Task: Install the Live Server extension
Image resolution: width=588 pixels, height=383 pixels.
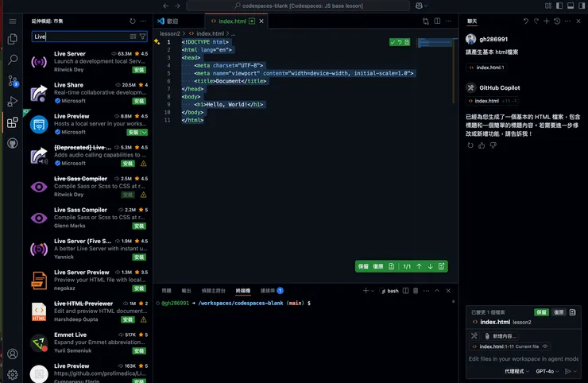Action: tap(139, 70)
